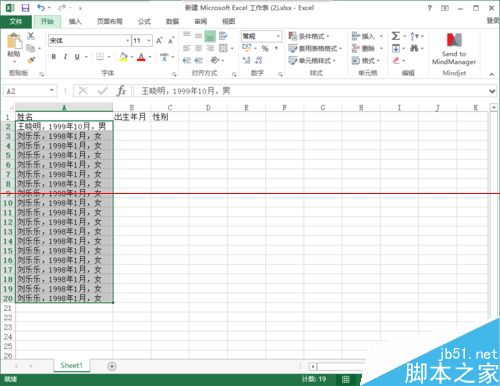Expand the formula bar chevron

[x=492, y=91]
